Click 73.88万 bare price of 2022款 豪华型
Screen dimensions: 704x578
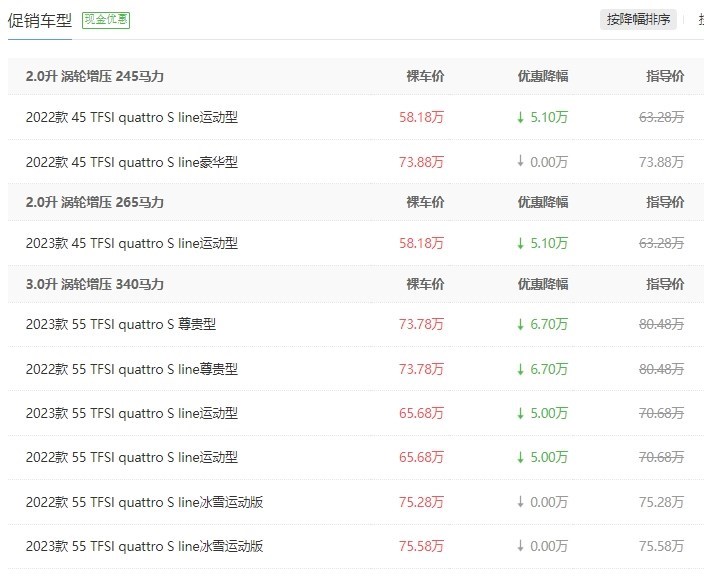pos(421,162)
